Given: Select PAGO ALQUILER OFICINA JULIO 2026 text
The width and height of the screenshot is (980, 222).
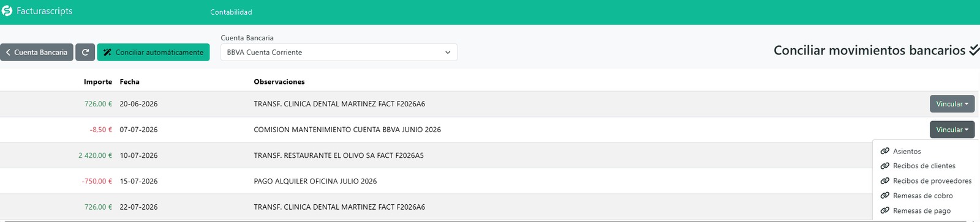Looking at the screenshot, I should (x=315, y=181).
